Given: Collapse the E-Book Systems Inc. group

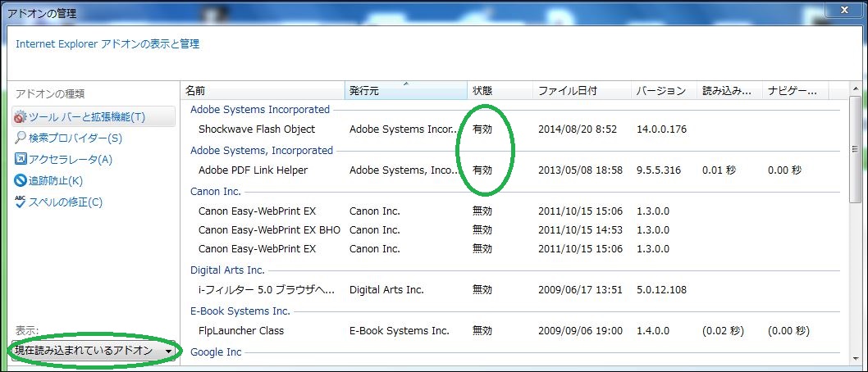Looking at the screenshot, I should 240,311.
